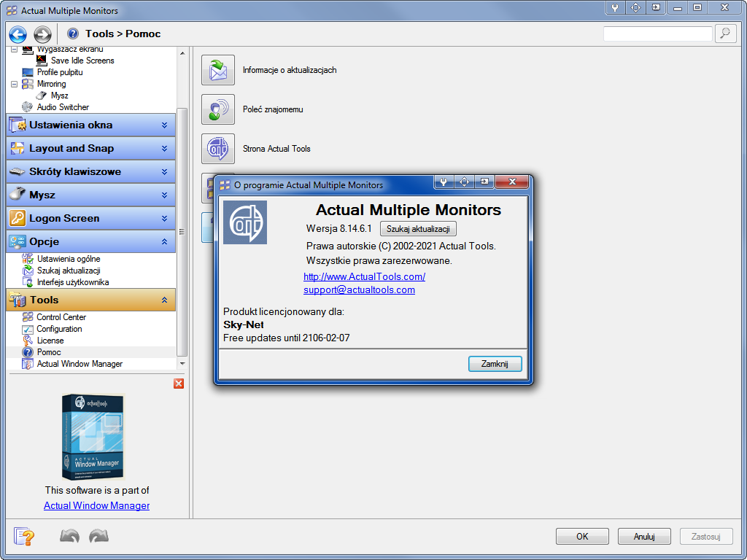The height and width of the screenshot is (560, 747).
Task: Open Control Center under Tools
Action: [61, 317]
